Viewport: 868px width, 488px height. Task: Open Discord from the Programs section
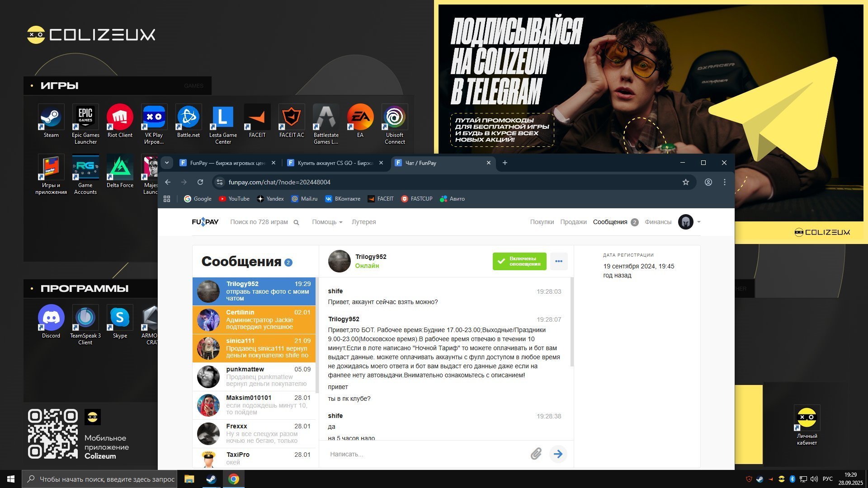click(51, 321)
